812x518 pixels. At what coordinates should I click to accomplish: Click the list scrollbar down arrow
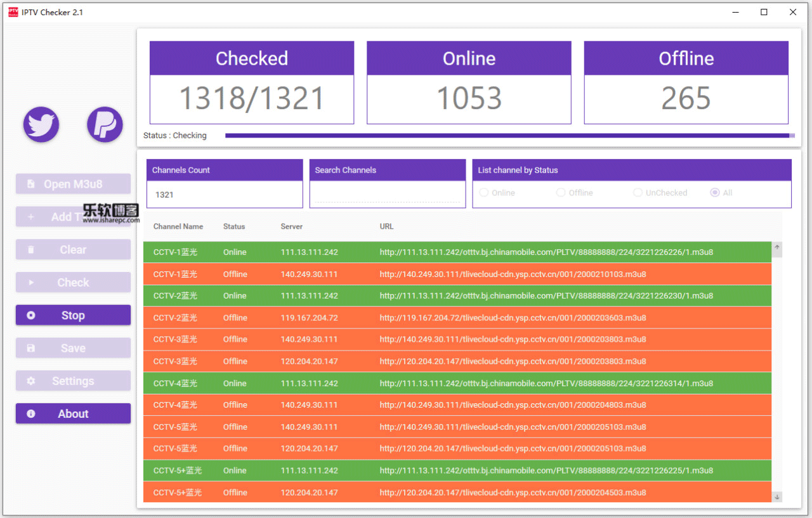pyautogui.click(x=777, y=496)
